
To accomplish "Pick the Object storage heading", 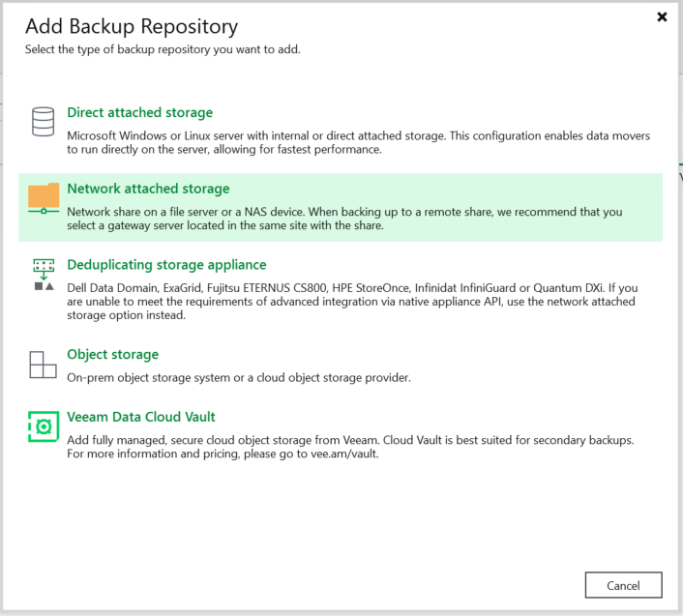I will 113,354.
